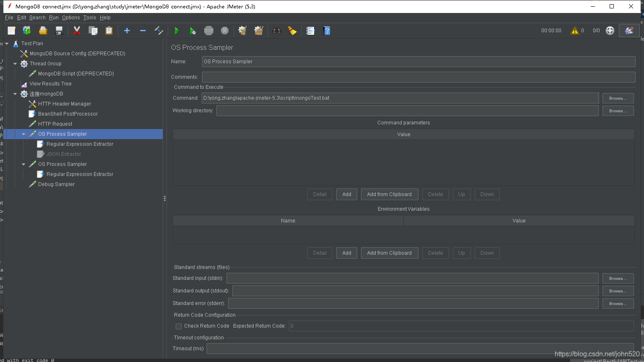Open the Edit menu
The height and width of the screenshot is (362, 644).
21,18
